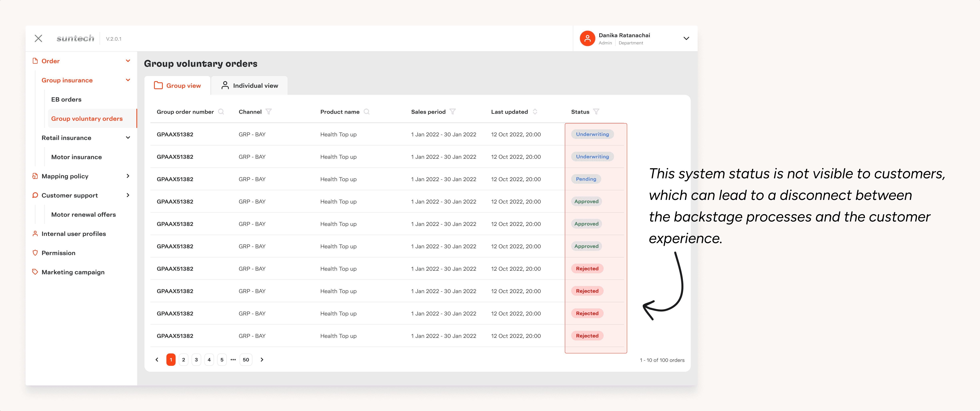Open Marketing campaign in the sidebar
Screen dimensions: 980x411
[73, 272]
